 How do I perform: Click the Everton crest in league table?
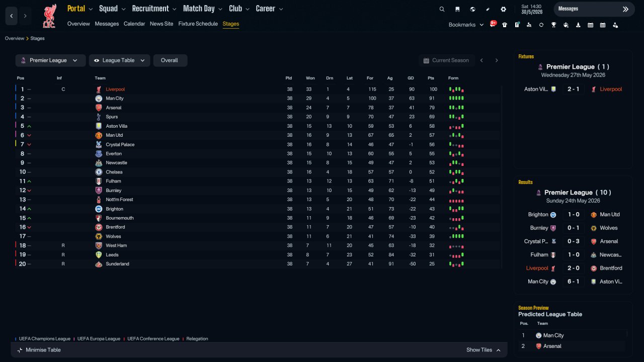(x=99, y=153)
